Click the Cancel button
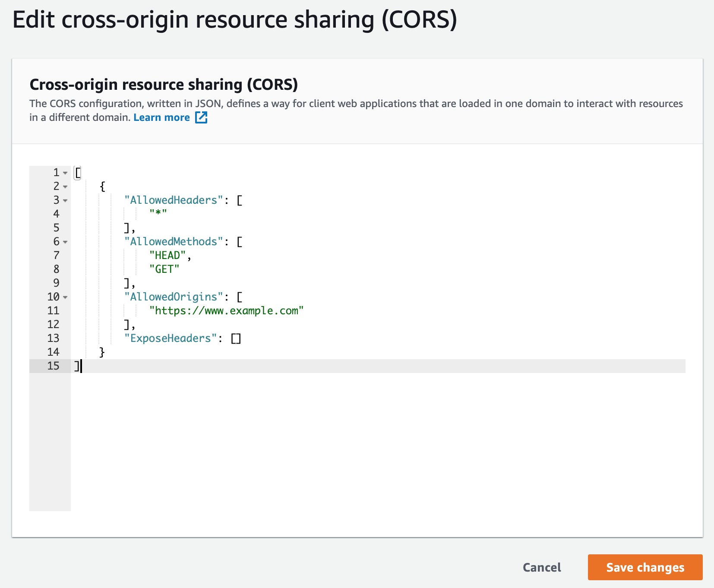The width and height of the screenshot is (714, 588). coord(542,567)
